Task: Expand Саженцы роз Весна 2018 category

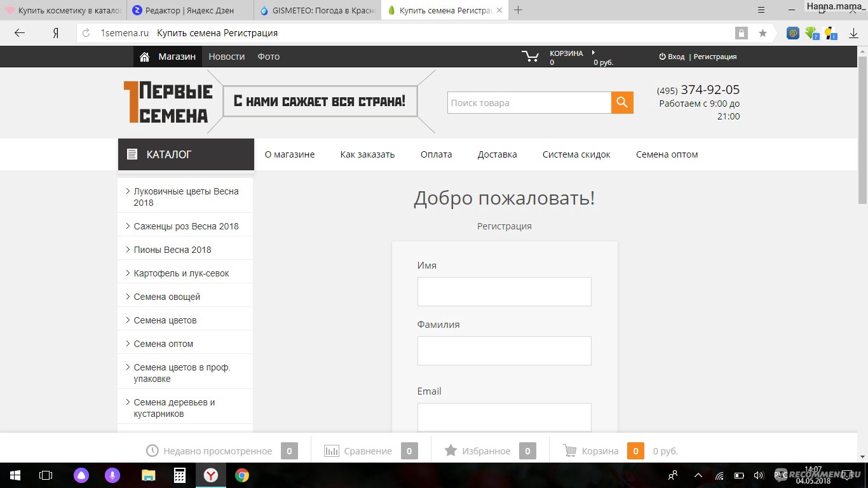Action: tap(186, 226)
